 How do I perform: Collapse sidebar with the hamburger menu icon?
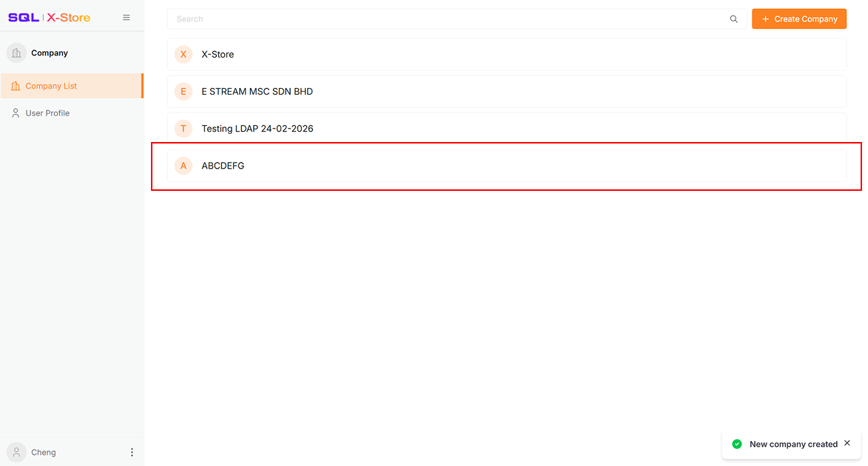127,18
